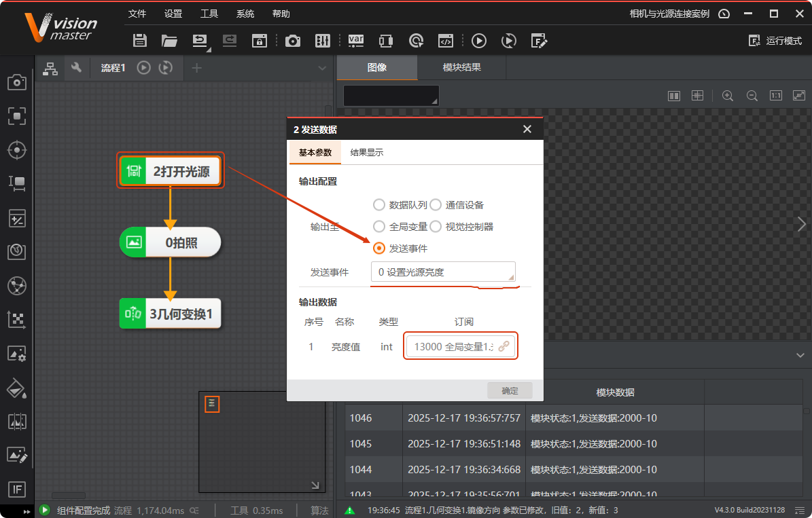
Task: Switch to 模块结果 tab
Action: tap(461, 67)
